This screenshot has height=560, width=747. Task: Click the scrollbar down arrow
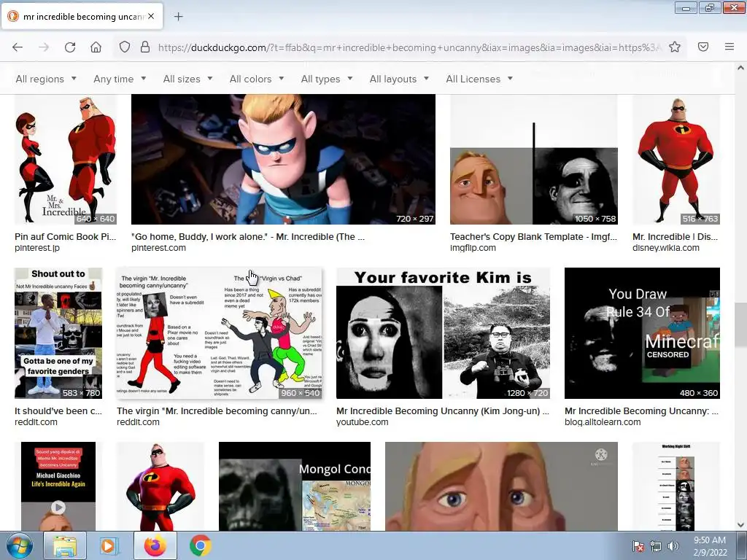click(740, 525)
